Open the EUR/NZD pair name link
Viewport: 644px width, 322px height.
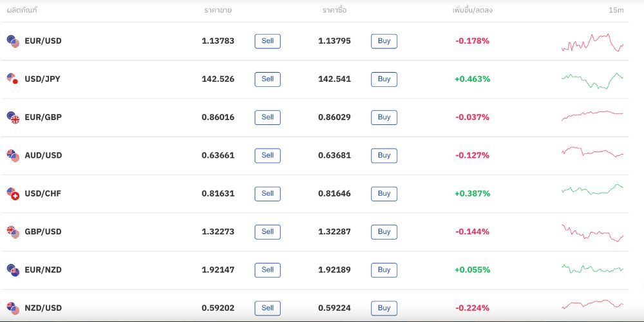point(43,269)
